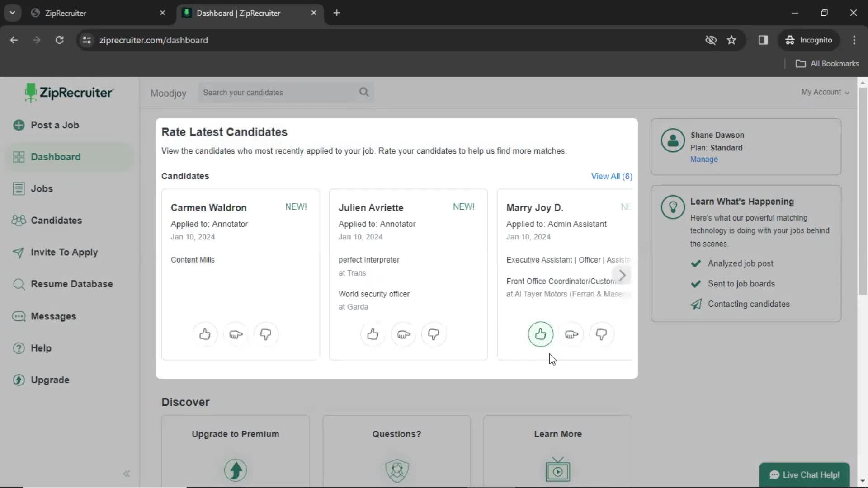Click View All (8) candidates link
868x488 pixels.
pyautogui.click(x=612, y=176)
